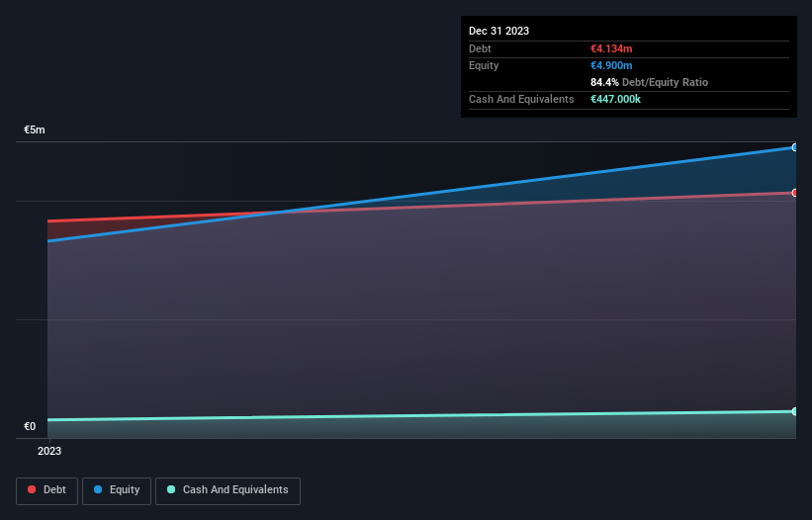Click the teal Cash endpoint marker
The height and width of the screenshot is (520, 812).
point(794,411)
